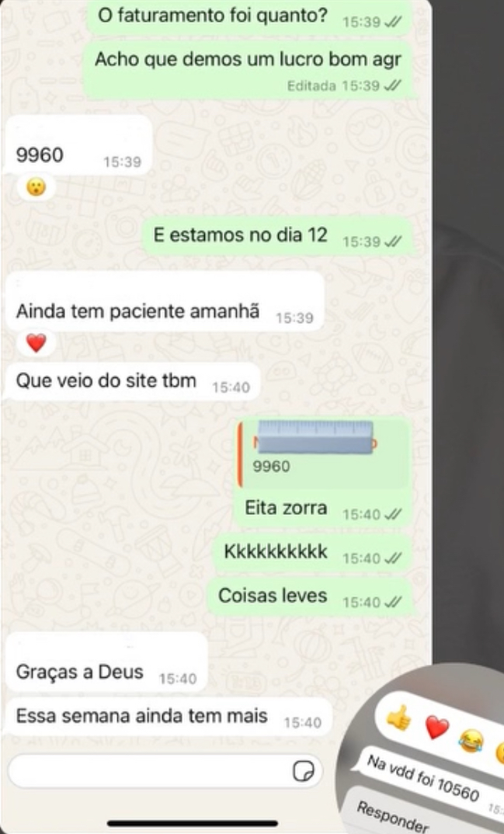Tap the surprised emoji reaction under 9960
This screenshot has height=834, width=504.
coord(36,187)
